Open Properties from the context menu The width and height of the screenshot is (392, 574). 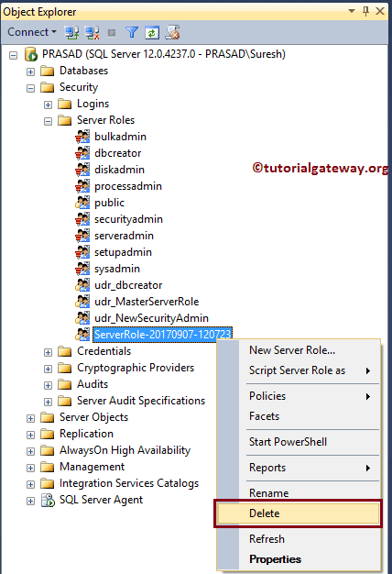[299, 559]
